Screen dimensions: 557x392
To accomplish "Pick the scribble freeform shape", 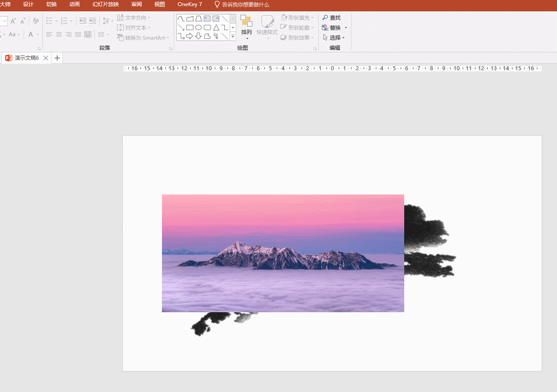I will (x=216, y=36).
